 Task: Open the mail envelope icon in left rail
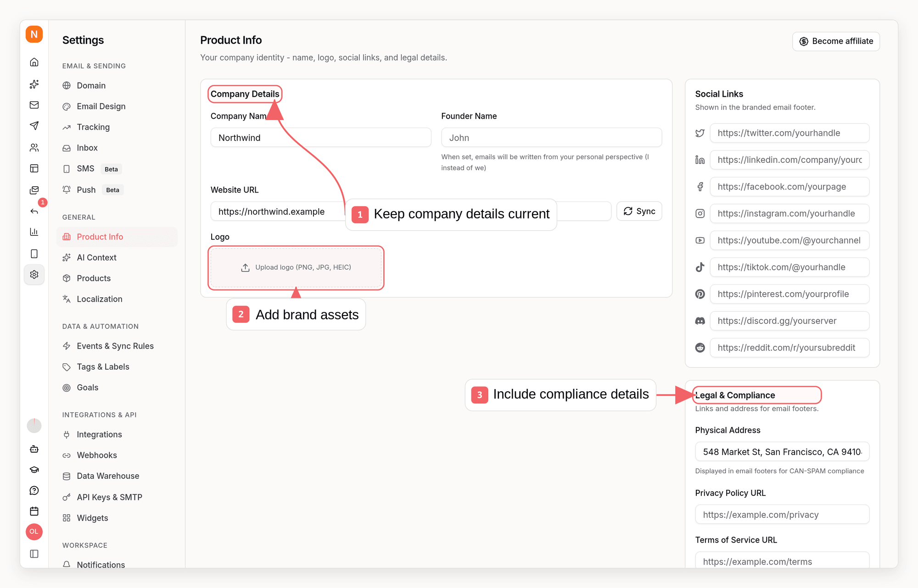click(34, 105)
